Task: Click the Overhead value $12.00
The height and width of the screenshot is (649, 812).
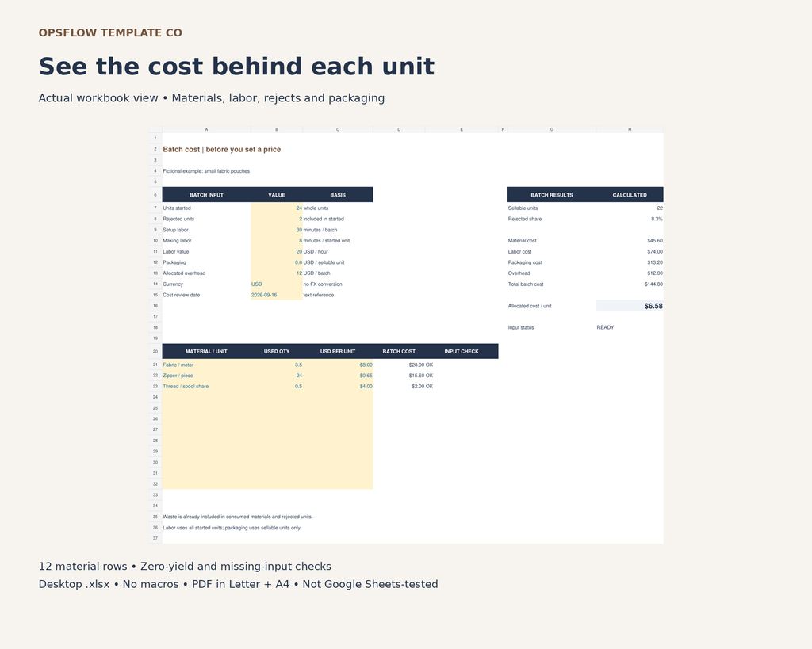Action: point(630,273)
